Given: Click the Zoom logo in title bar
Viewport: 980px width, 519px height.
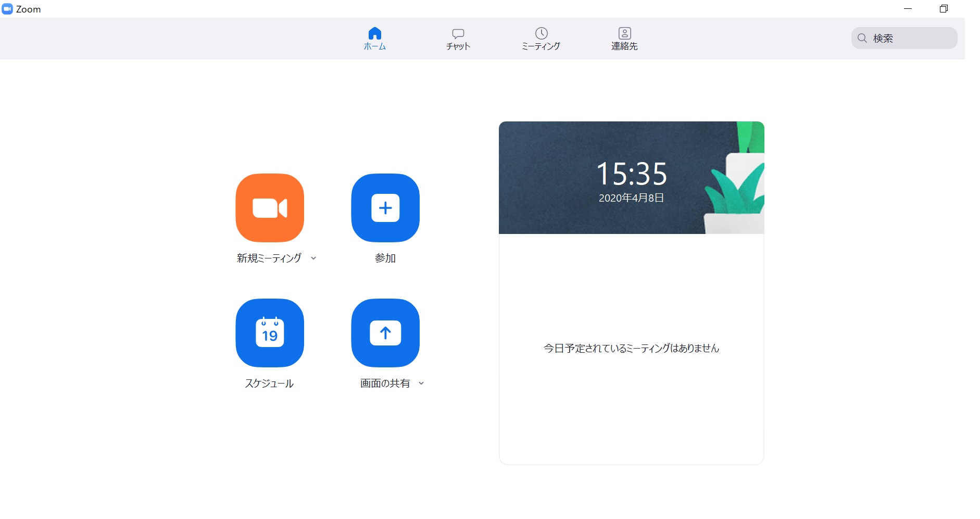Looking at the screenshot, I should click(x=7, y=9).
